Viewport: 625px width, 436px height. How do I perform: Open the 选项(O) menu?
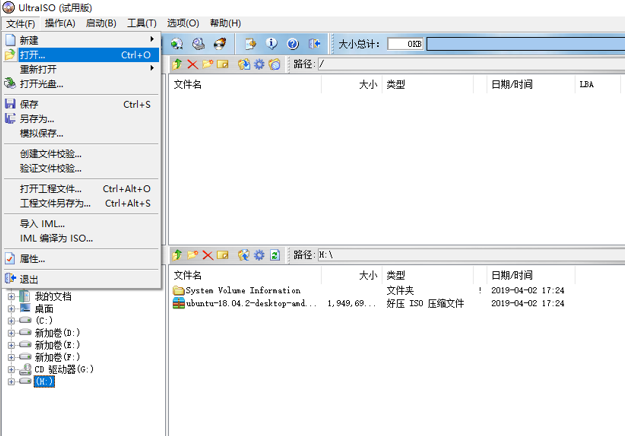tap(183, 24)
